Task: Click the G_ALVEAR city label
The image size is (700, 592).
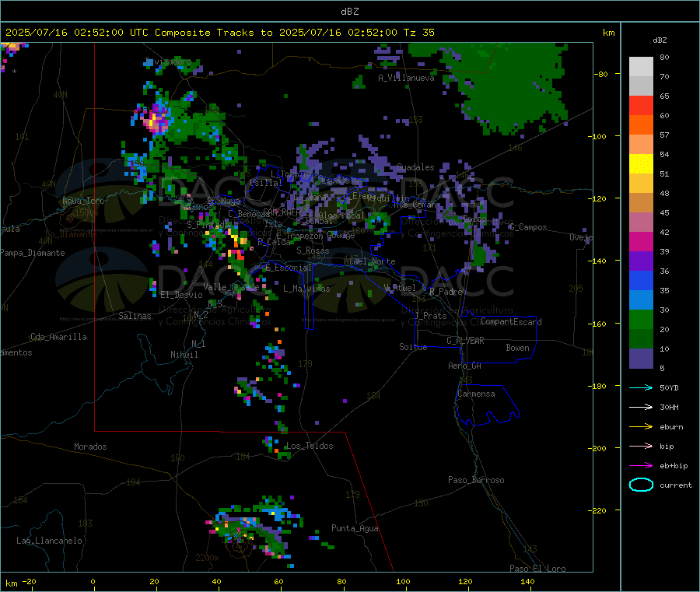Action: [465, 341]
